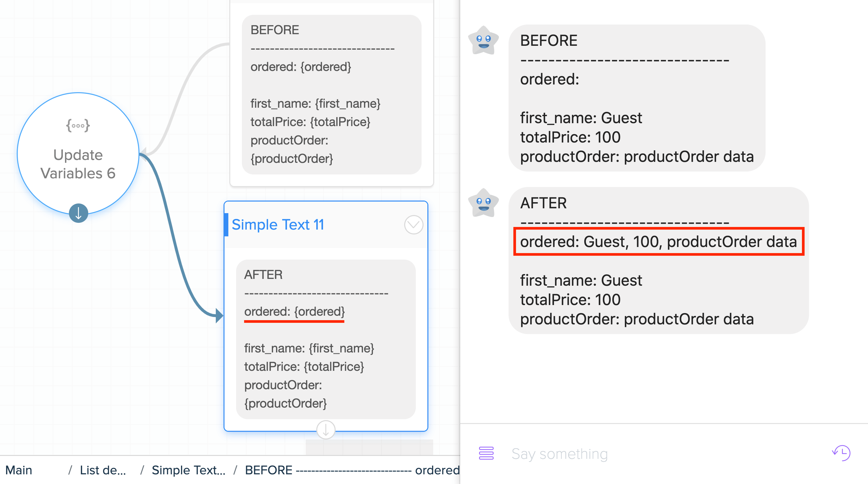Click the Update Variables 6 curly-brace icon

pyautogui.click(x=78, y=125)
